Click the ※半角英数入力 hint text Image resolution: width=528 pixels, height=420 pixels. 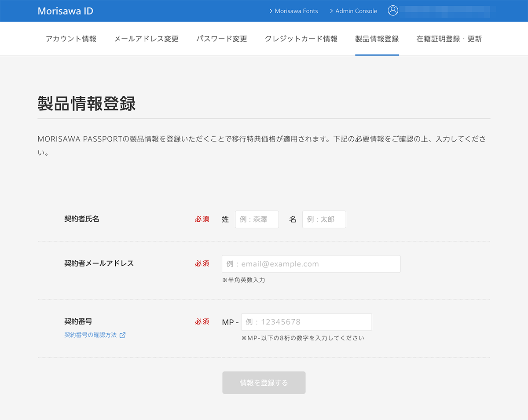(x=244, y=280)
